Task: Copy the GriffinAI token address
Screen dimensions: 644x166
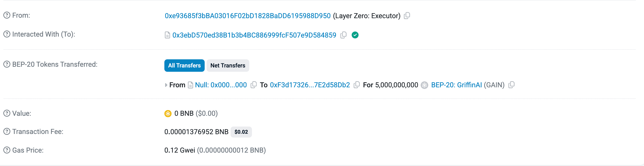Action: pos(511,85)
